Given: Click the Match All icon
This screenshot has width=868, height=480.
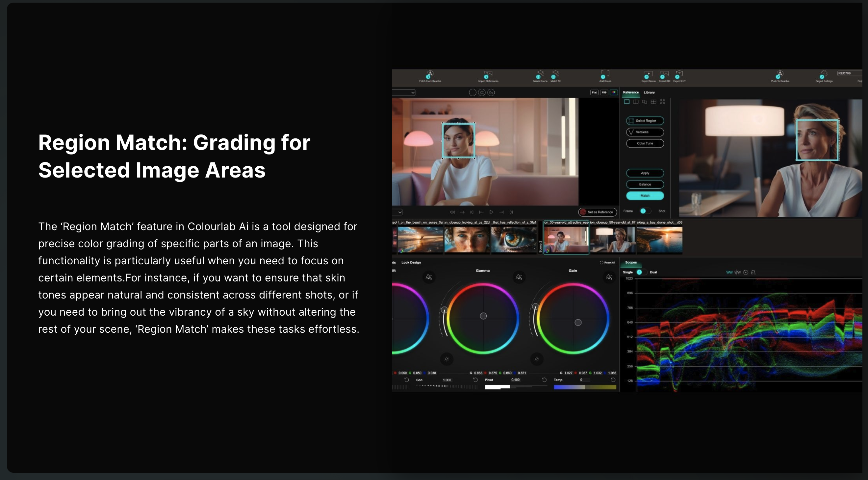Looking at the screenshot, I should click(x=555, y=74).
